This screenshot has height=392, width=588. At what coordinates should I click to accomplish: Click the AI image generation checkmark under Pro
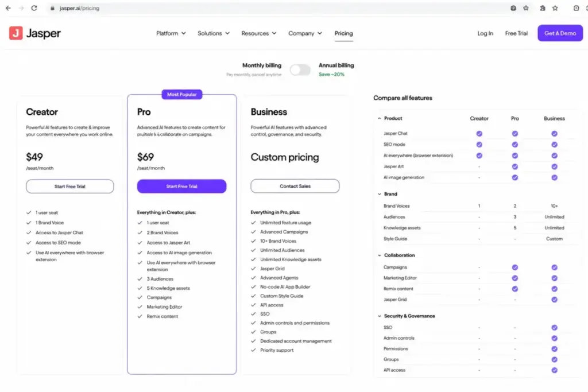click(515, 177)
